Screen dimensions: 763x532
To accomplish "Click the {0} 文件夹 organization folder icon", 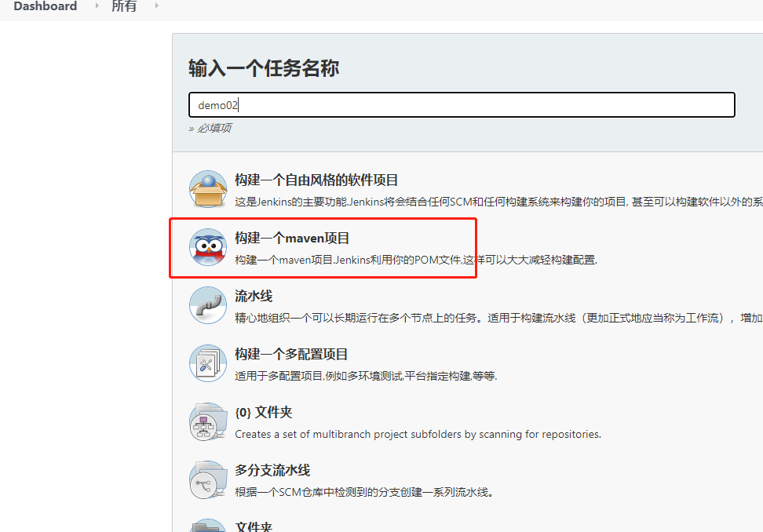I will click(x=208, y=421).
